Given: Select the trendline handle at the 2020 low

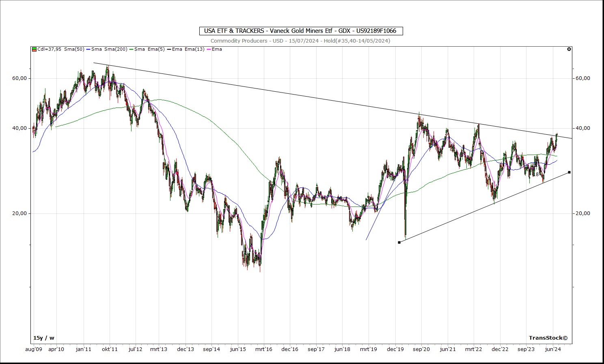Looking at the screenshot, I should [x=399, y=242].
